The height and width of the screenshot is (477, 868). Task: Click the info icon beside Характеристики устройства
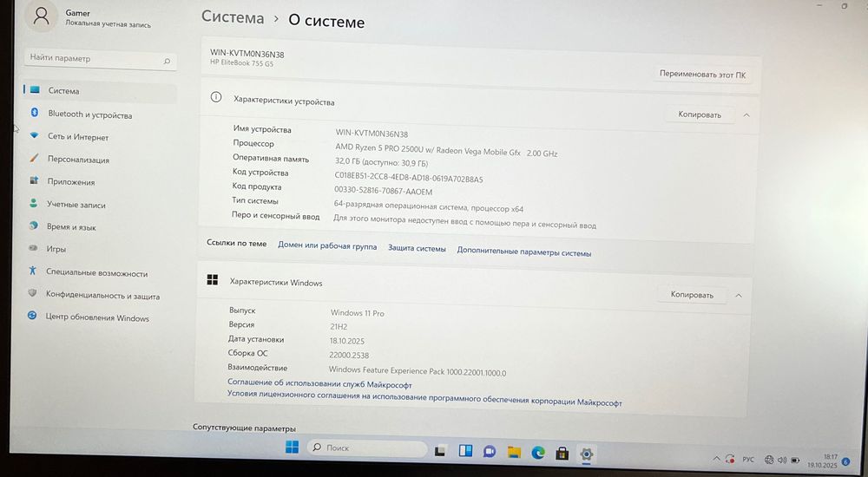[x=216, y=97]
